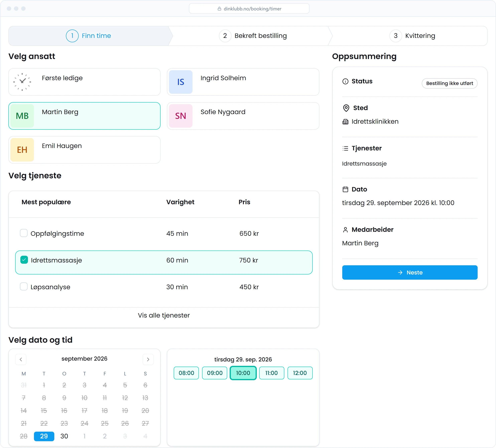This screenshot has width=496, height=448.
Task: Select employee Emil Haugen
Action: [84, 150]
